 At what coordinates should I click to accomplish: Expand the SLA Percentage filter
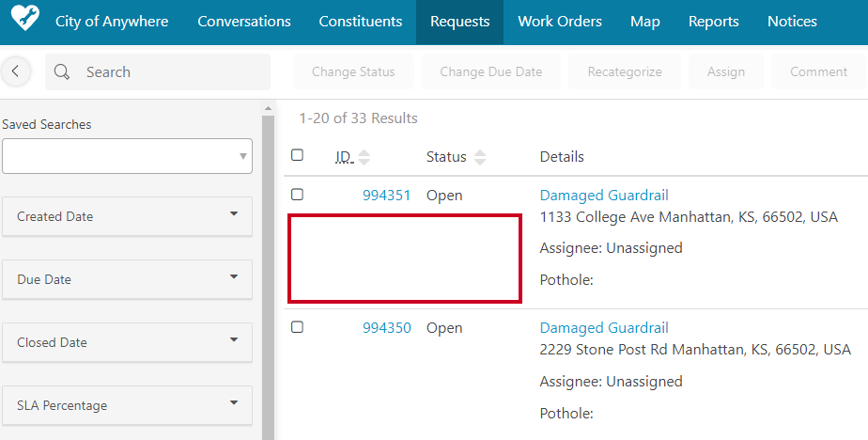[128, 405]
